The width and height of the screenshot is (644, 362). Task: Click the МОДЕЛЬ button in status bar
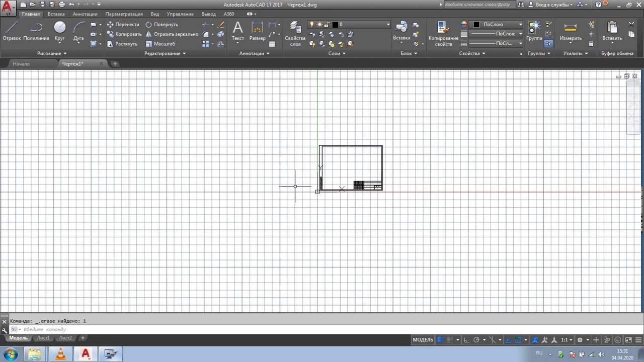click(423, 340)
